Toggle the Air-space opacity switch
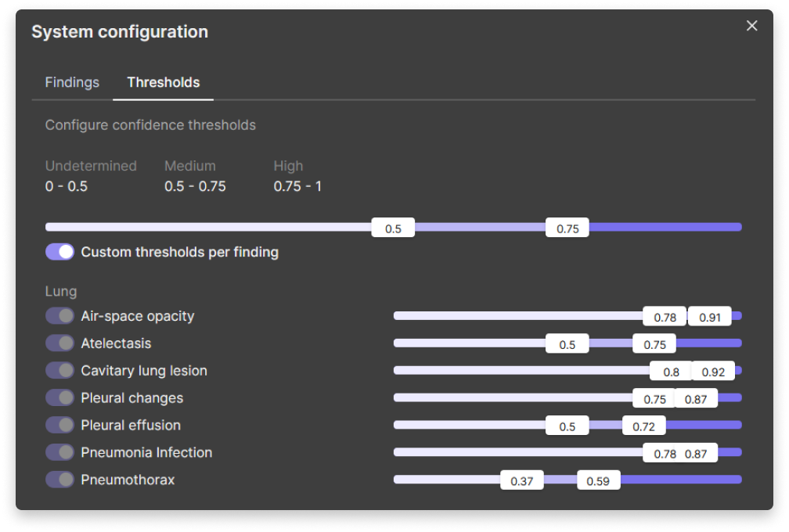Image resolution: width=789 pixels, height=532 pixels. click(59, 316)
